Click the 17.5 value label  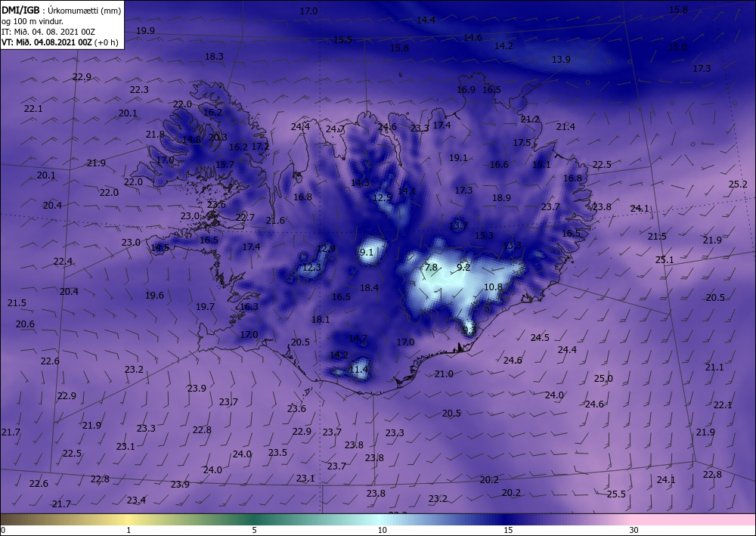[522, 143]
